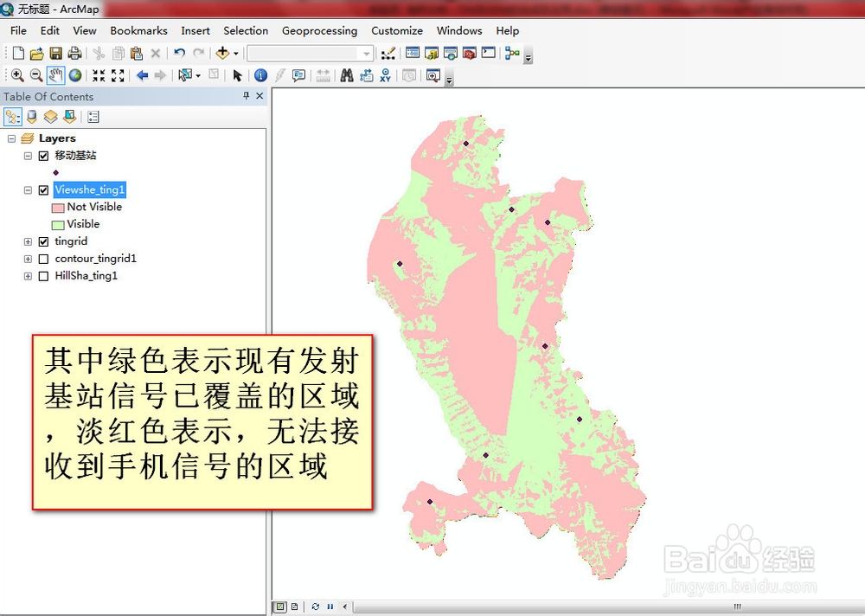Open an existing map document
Viewport: 865px width, 616px height.
click(36, 54)
